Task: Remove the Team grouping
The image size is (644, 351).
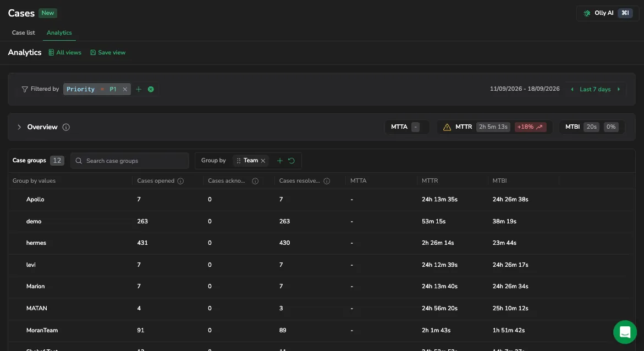Action: click(263, 161)
